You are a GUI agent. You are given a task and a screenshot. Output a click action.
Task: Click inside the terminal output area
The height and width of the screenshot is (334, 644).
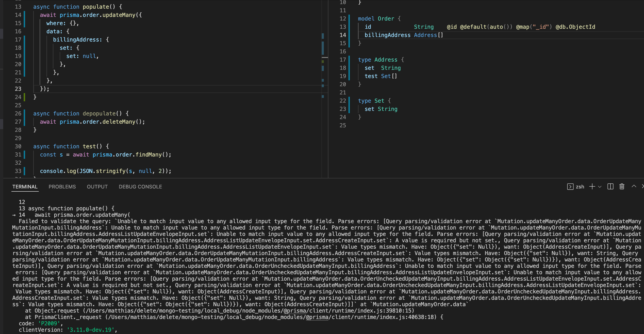(x=300, y=250)
